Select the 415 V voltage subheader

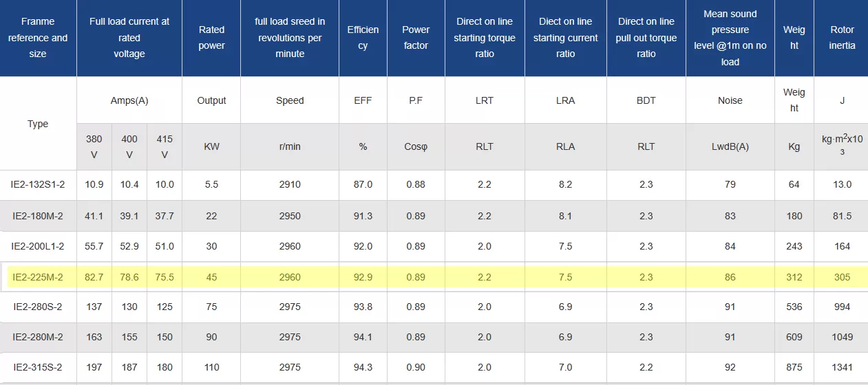click(x=165, y=146)
